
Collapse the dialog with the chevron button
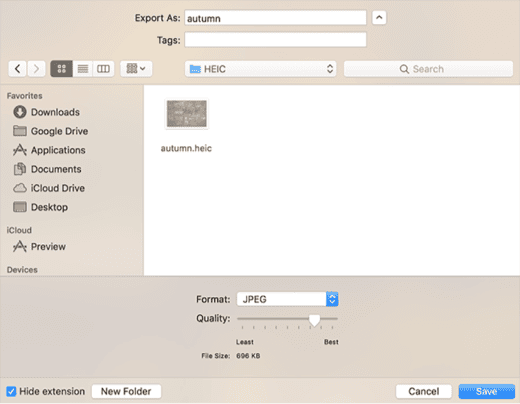coord(379,18)
